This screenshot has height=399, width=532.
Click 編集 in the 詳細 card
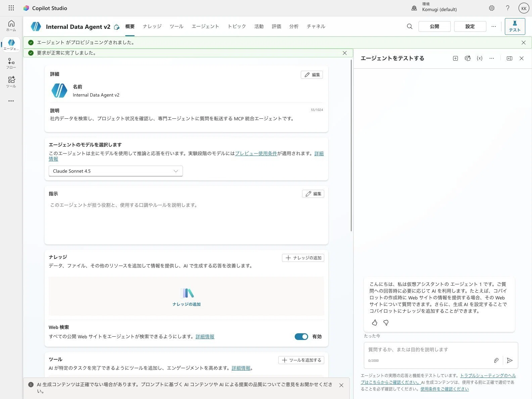point(312,75)
